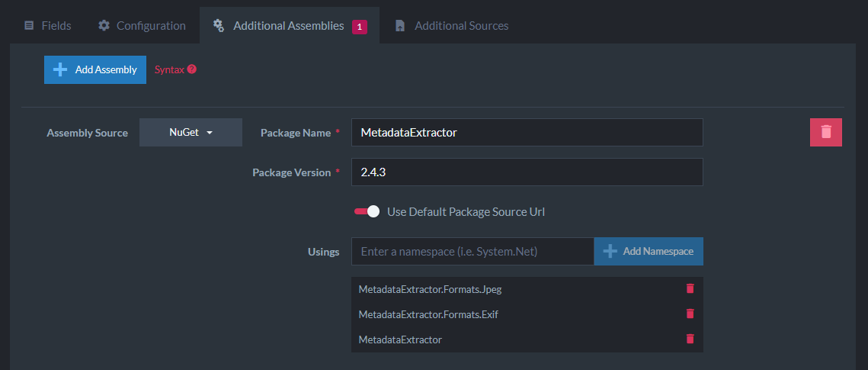Toggle Use Default Package Source Url switch
Screen dimensions: 868x370
[x=367, y=211]
